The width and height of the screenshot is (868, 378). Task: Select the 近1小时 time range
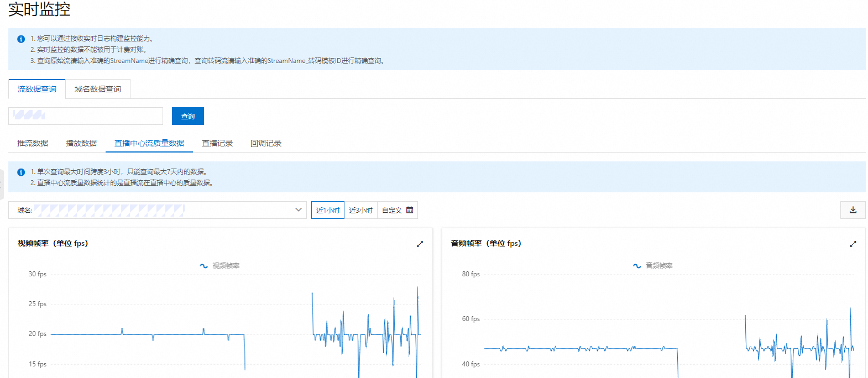[328, 210]
